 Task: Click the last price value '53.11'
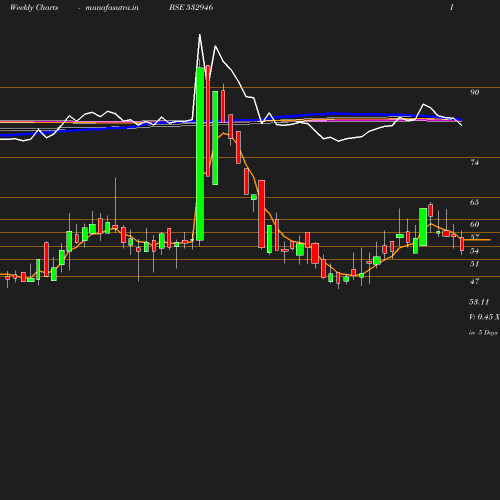click(x=479, y=302)
